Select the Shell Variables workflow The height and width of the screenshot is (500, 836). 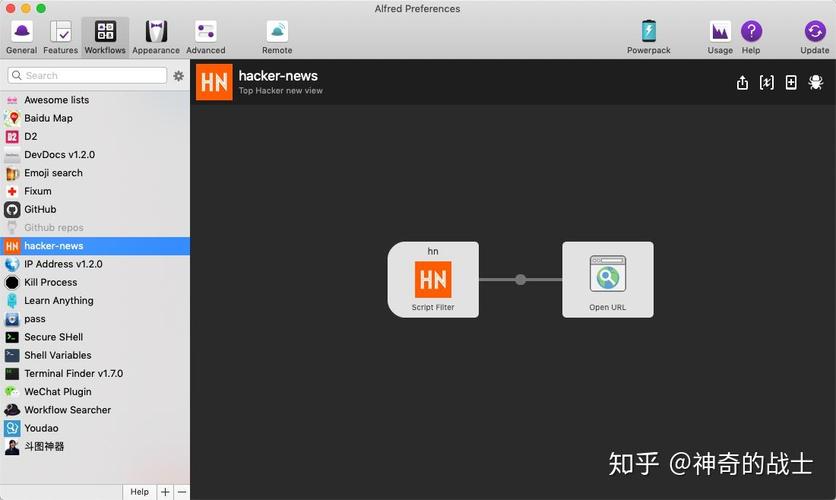(x=95, y=355)
